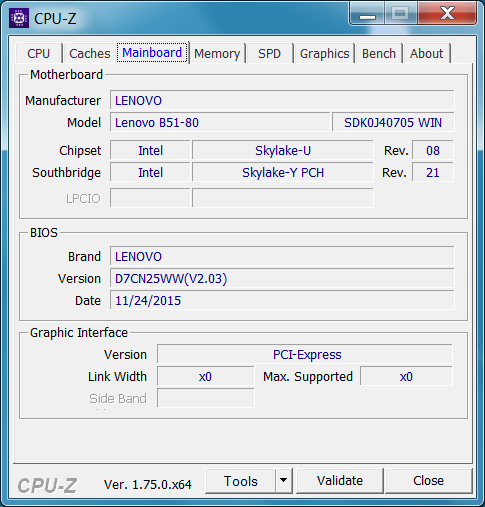Open the About tab
This screenshot has height=507, width=485.
pyautogui.click(x=427, y=53)
